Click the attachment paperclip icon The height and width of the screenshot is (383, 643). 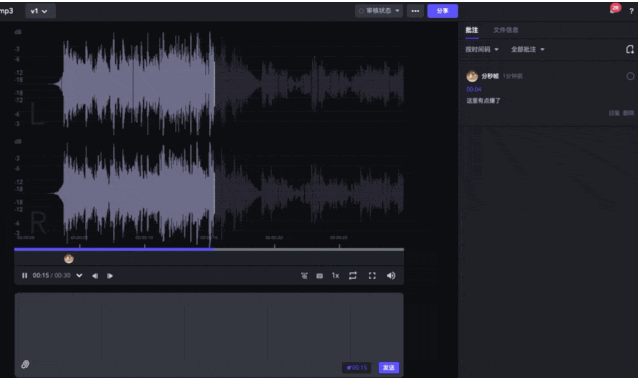[25, 365]
